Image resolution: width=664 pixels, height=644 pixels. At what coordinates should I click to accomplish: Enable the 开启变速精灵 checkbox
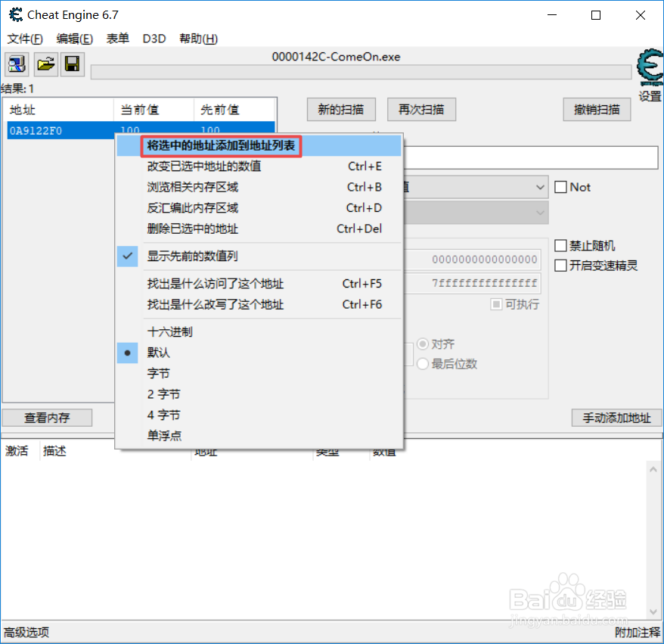(560, 266)
